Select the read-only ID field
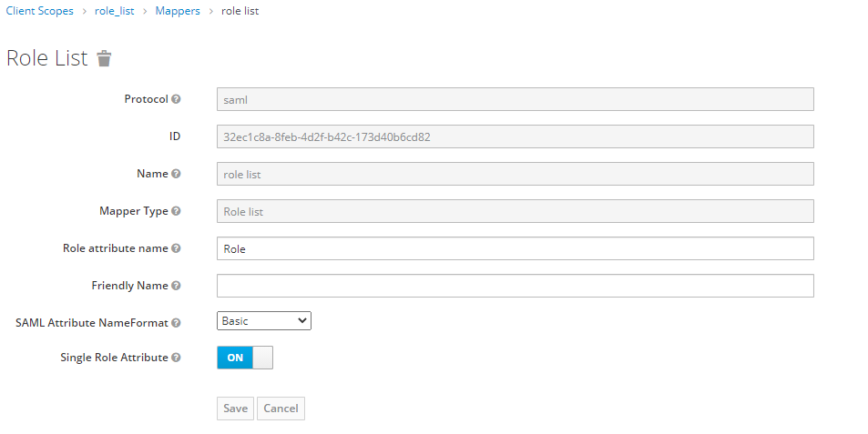The image size is (868, 434). click(516, 136)
